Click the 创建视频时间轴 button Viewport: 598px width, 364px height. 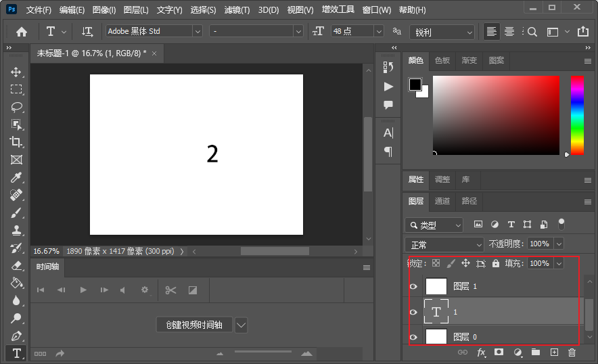click(194, 325)
